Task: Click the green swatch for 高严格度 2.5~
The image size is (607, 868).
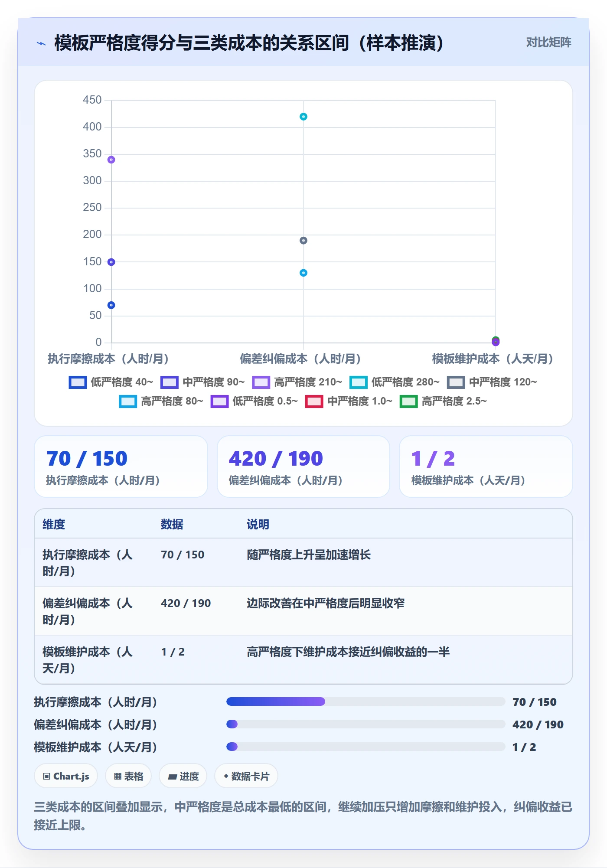Action: click(x=408, y=401)
